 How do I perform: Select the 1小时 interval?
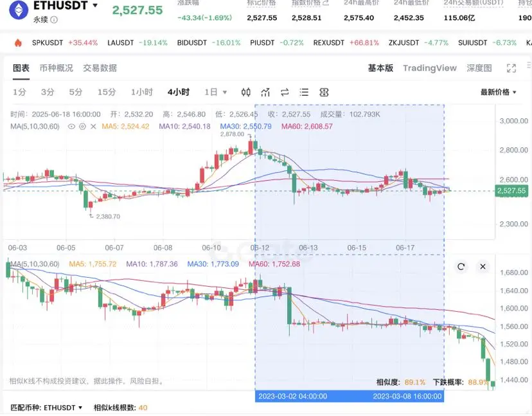(142, 92)
